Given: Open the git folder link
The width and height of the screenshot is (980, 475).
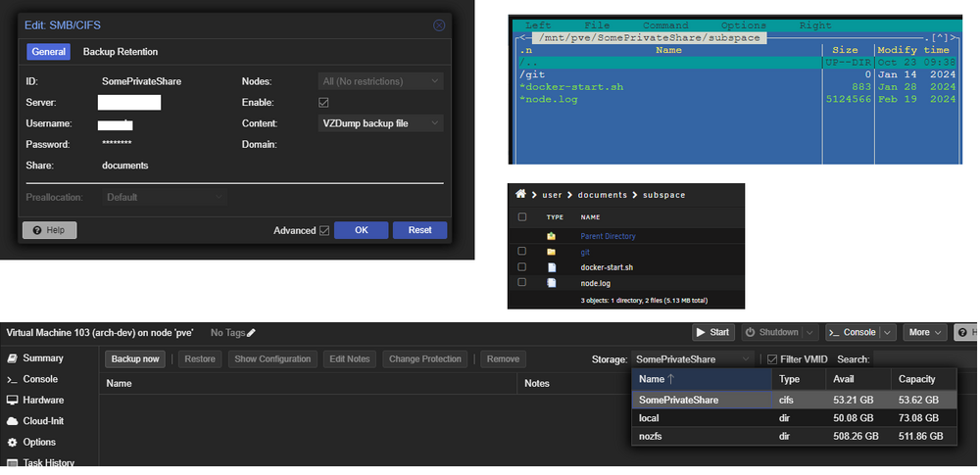Looking at the screenshot, I should tap(585, 252).
